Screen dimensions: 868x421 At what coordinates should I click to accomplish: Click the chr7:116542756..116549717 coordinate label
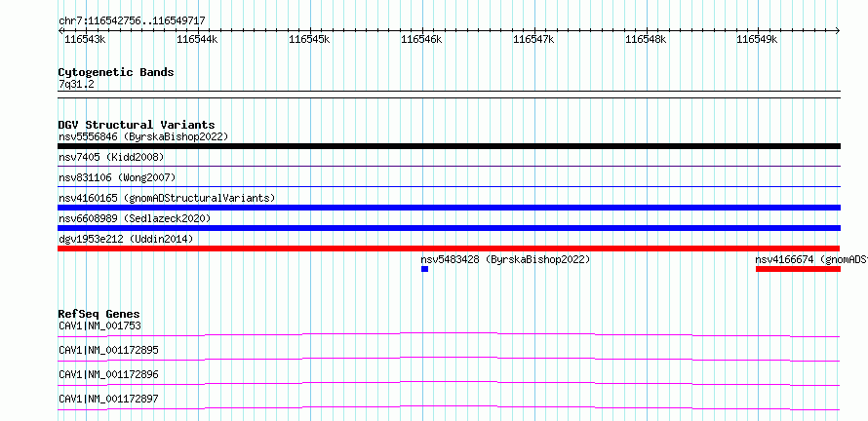click(132, 21)
